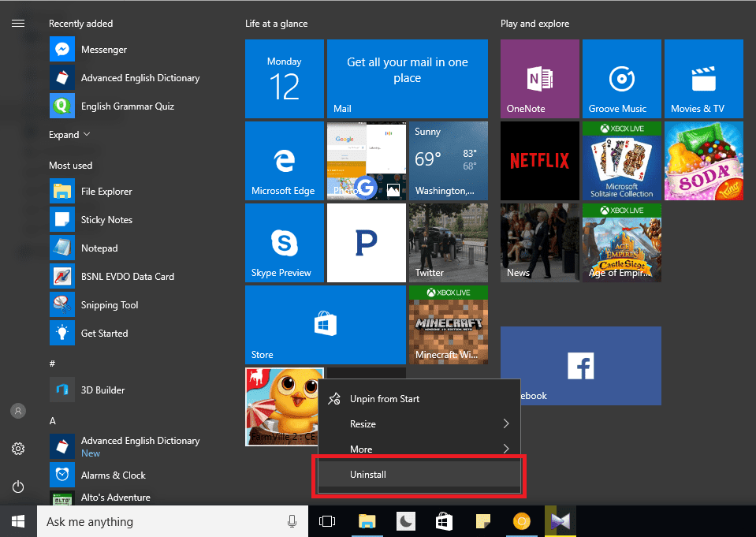
Task: Open Microsoft Solitaire Collection tile
Action: click(x=622, y=161)
